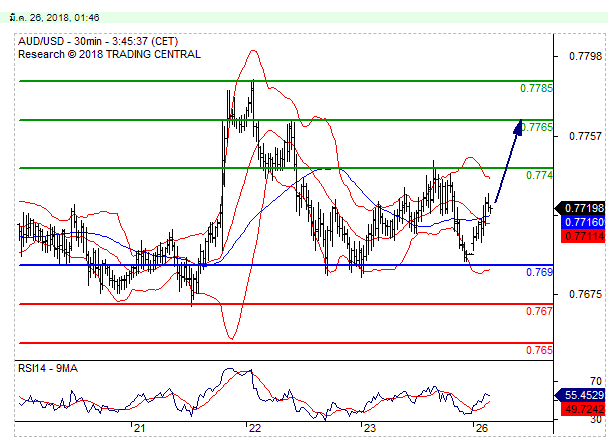
Task: Select the 0.765 support level label
Action: click(539, 350)
